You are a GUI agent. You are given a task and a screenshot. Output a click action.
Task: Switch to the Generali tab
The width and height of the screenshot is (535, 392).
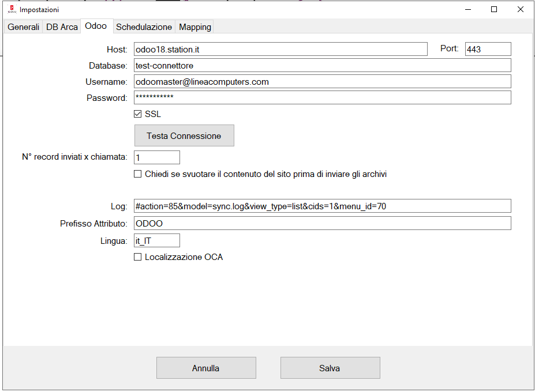23,27
